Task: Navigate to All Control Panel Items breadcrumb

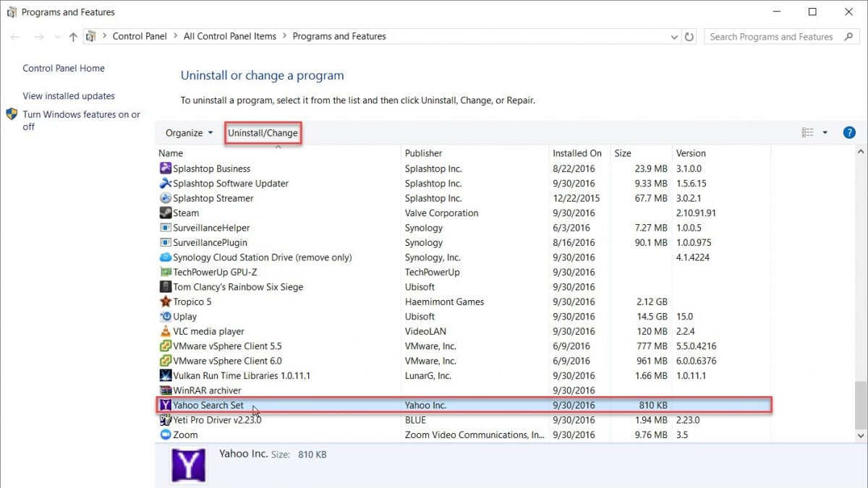Action: (x=230, y=36)
